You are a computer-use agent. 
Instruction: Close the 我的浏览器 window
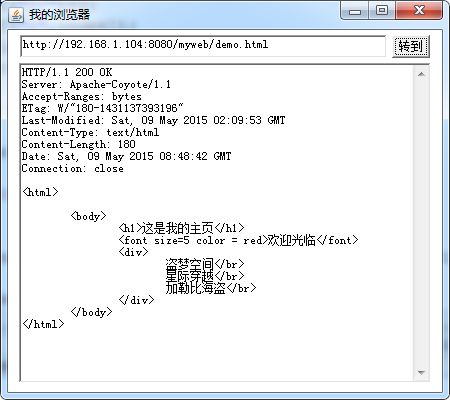(419, 11)
